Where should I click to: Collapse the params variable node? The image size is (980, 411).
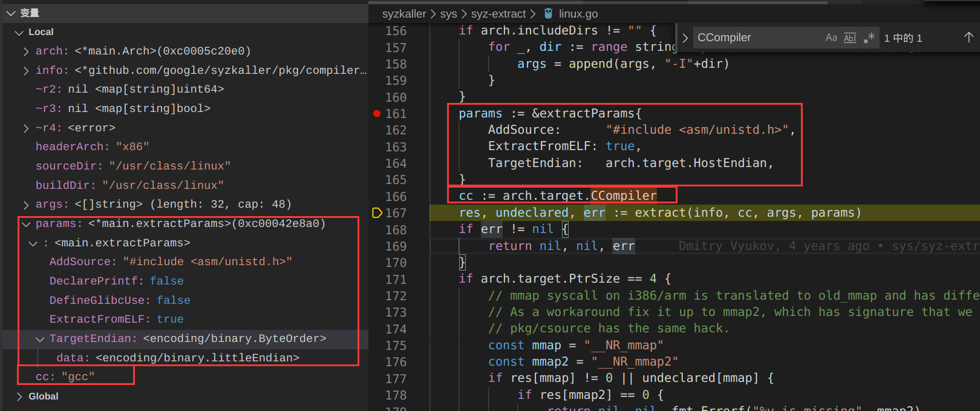(x=25, y=224)
